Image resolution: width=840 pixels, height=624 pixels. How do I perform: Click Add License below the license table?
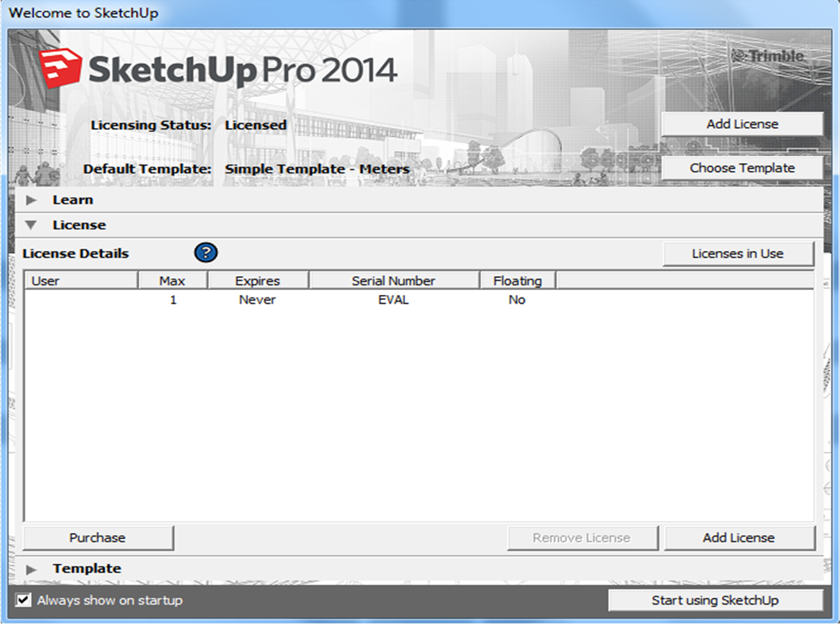(740, 537)
